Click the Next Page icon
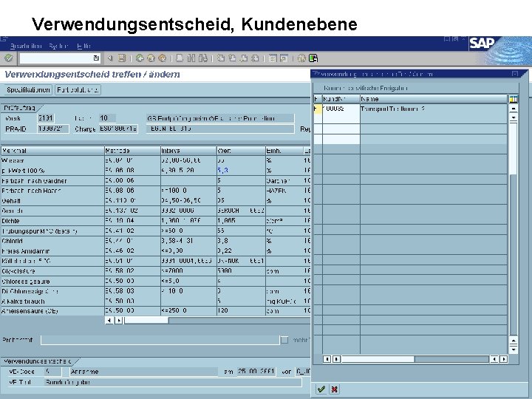The height and width of the screenshot is (399, 532). click(x=244, y=58)
